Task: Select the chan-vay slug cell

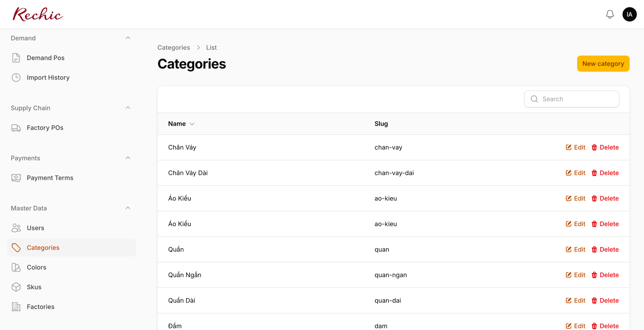Action: click(x=388, y=147)
